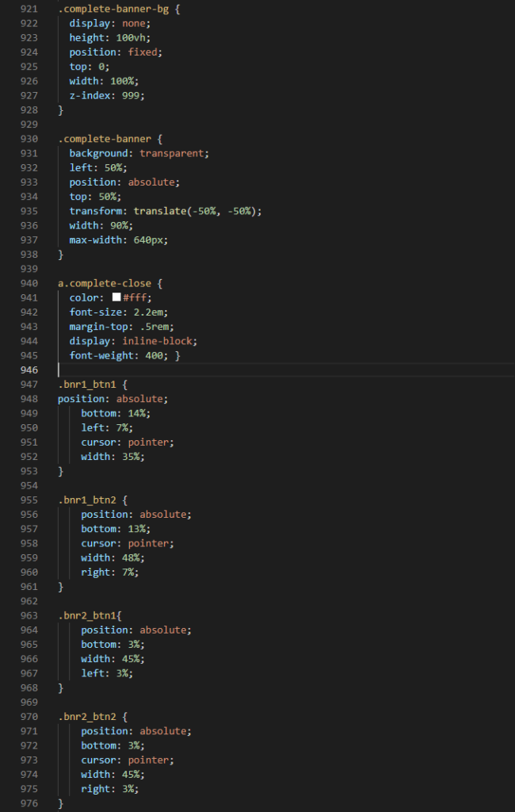Click the 'width: 48%;' declaration
The width and height of the screenshot is (515, 812).
(113, 557)
